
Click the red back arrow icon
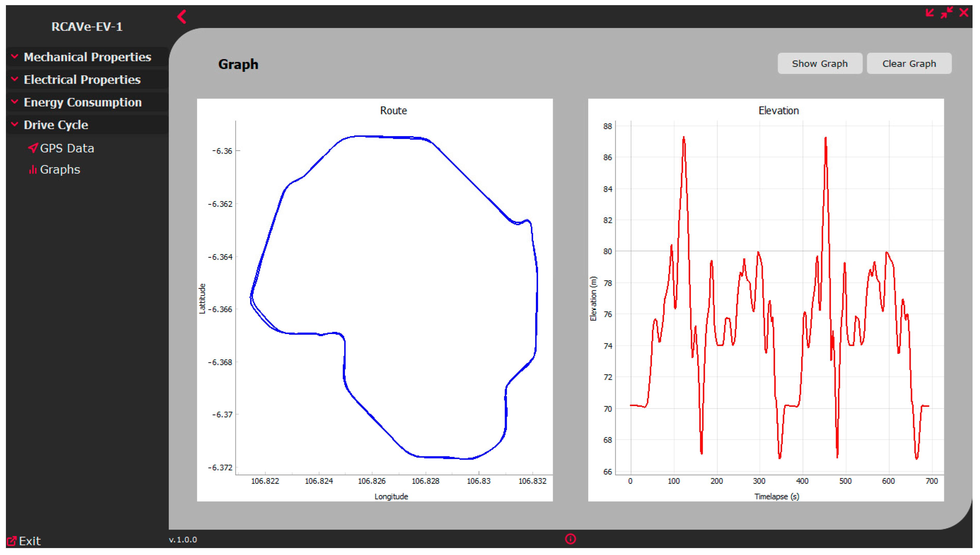pos(182,17)
